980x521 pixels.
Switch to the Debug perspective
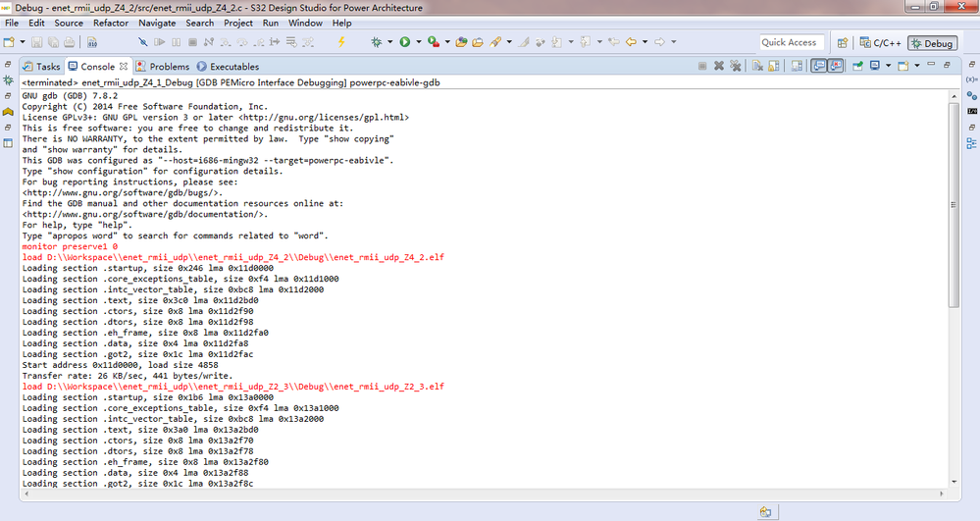[x=933, y=43]
